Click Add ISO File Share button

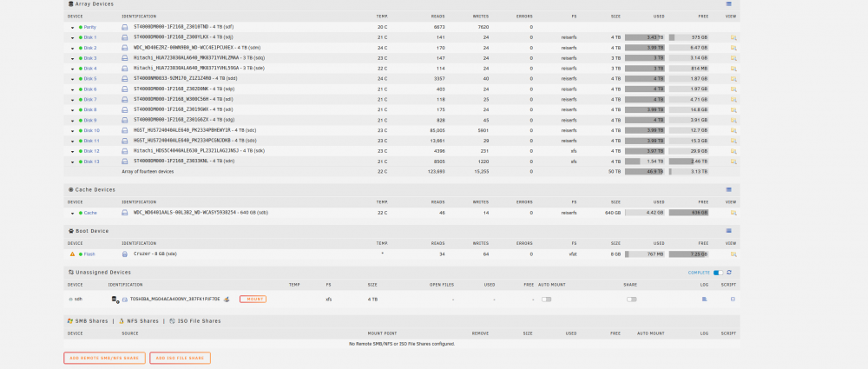(180, 358)
